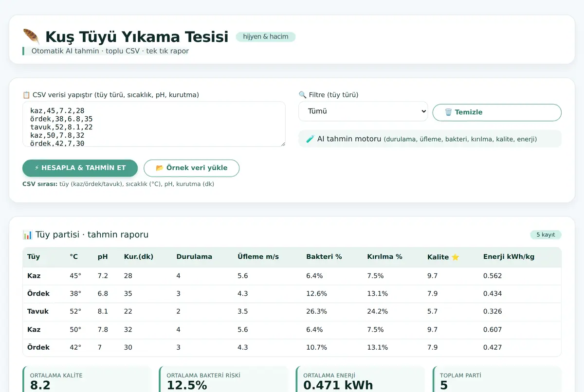Select the 'Enerji kWh/kg' column header
Image resolution: width=584 pixels, height=392 pixels.
[x=509, y=257]
